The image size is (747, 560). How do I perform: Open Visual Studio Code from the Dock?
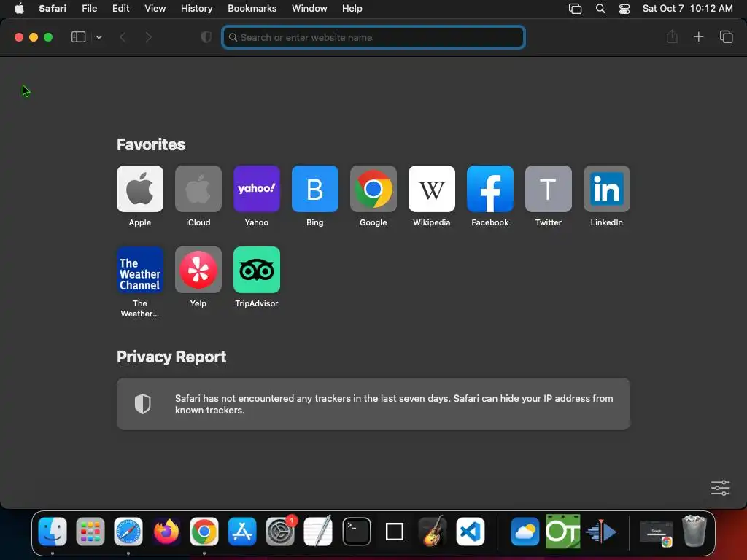click(x=471, y=531)
